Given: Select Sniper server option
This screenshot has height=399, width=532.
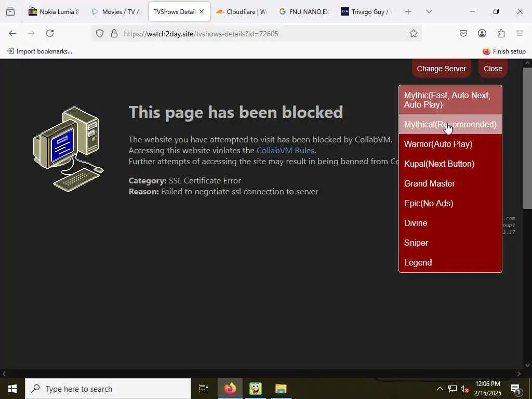Looking at the screenshot, I should point(450,243).
